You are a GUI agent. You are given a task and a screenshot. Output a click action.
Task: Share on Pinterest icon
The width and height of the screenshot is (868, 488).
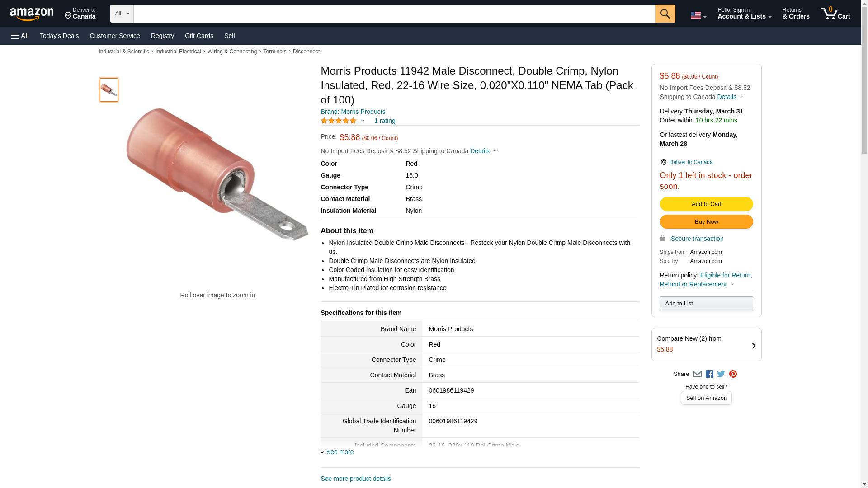click(733, 374)
